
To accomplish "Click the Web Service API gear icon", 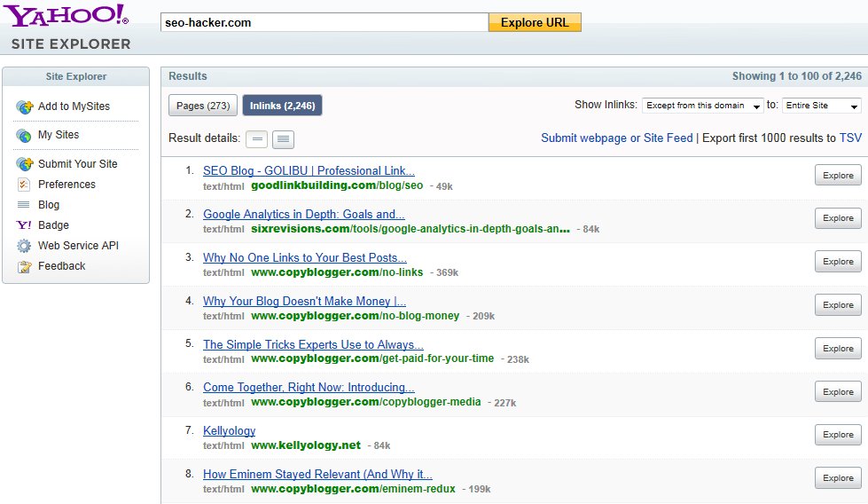I will point(24,246).
